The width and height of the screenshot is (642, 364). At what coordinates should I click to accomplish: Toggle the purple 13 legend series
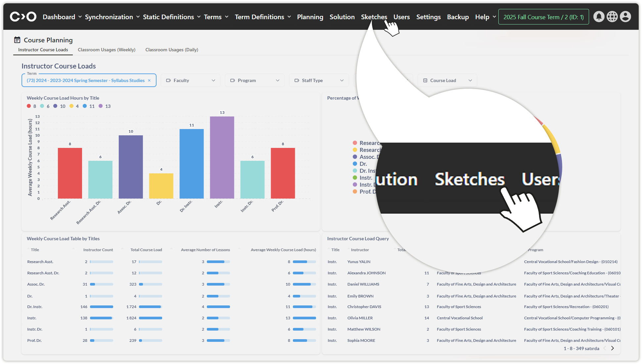[101, 106]
